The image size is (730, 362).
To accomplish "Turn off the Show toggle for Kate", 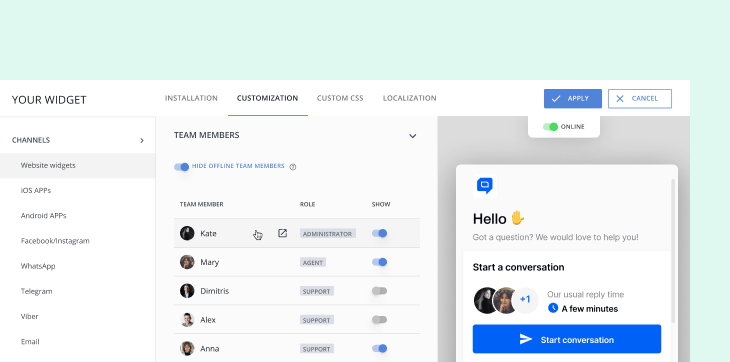I will click(379, 233).
